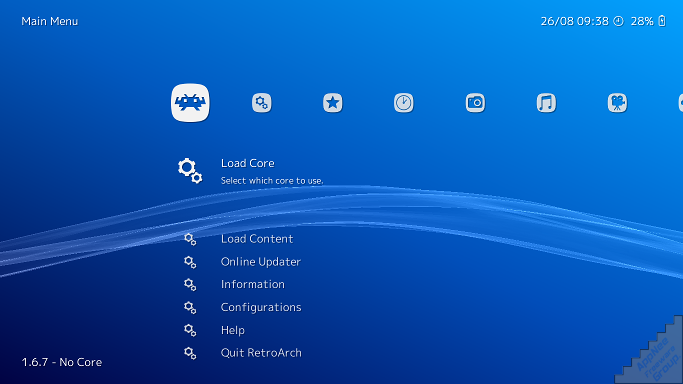Click the gear icon next to Information
The height and width of the screenshot is (384, 683).
(190, 285)
